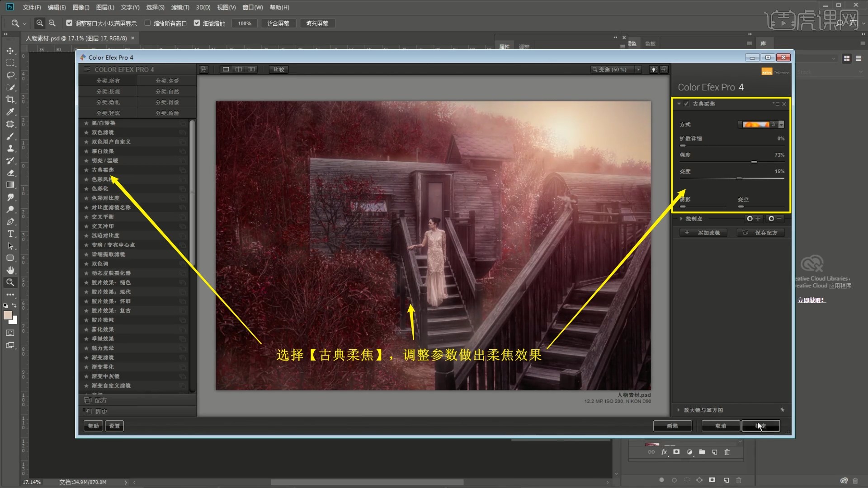Open the 图像(I) menu
The width and height of the screenshot is (868, 488).
click(x=81, y=7)
